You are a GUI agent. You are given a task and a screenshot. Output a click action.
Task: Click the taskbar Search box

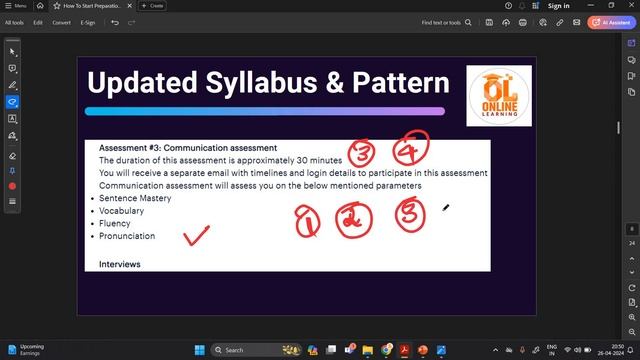257,350
